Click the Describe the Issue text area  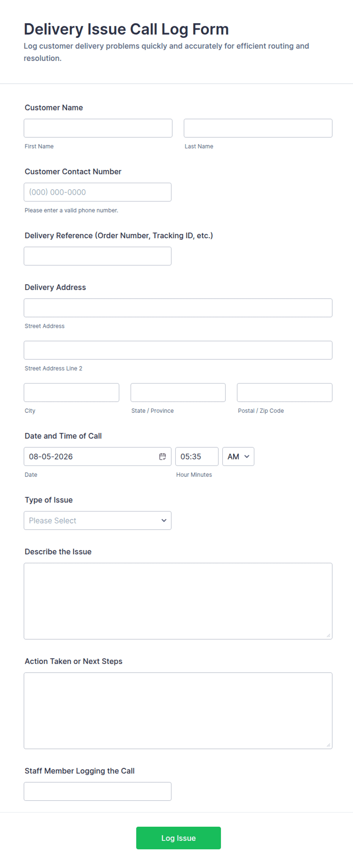(178, 601)
